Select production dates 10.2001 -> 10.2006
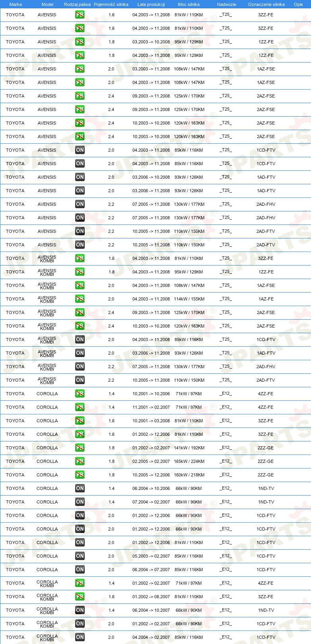This screenshot has width=311, height=644. tap(151, 394)
